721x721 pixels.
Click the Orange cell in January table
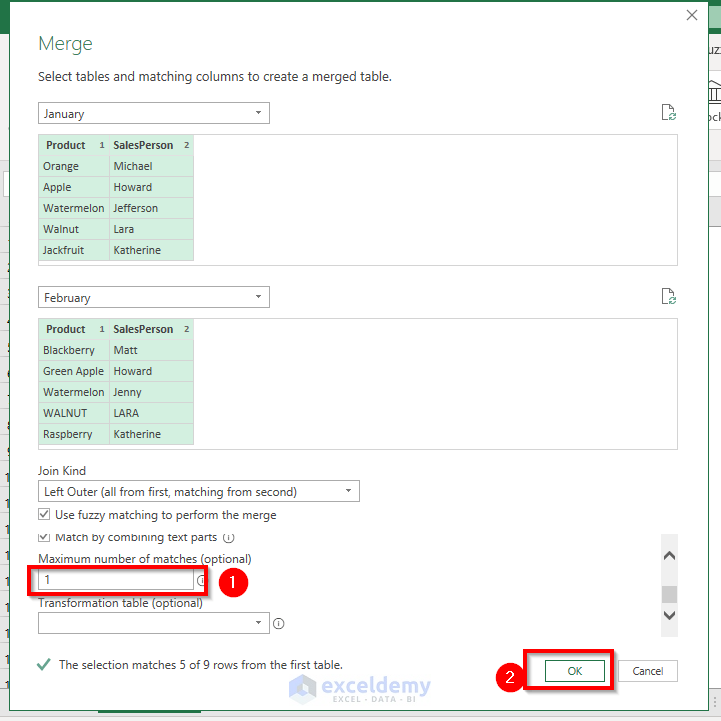tap(74, 166)
